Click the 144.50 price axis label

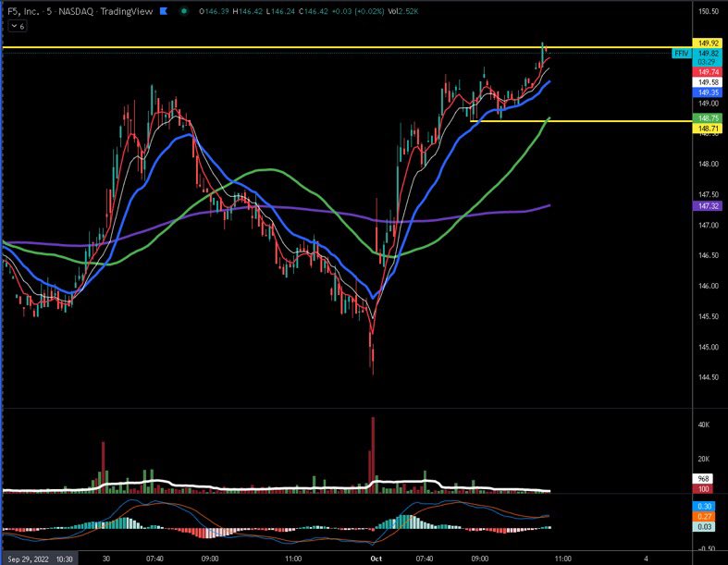click(708, 377)
